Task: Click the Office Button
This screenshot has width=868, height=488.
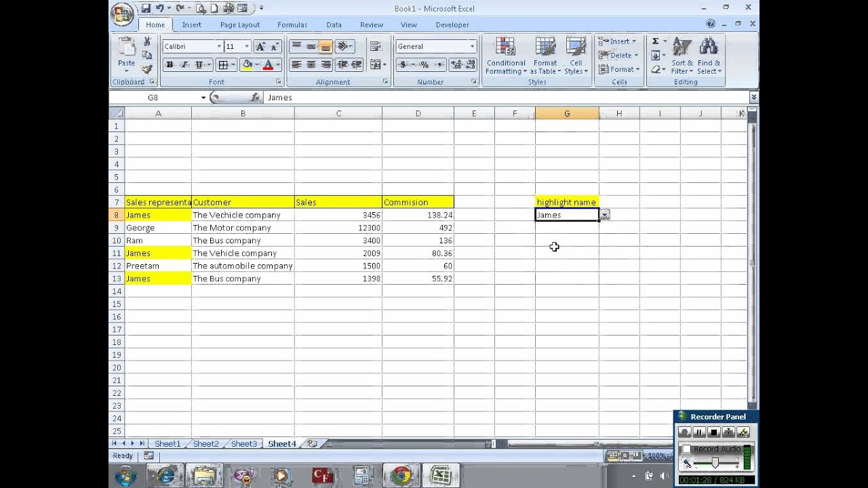Action: point(122,14)
